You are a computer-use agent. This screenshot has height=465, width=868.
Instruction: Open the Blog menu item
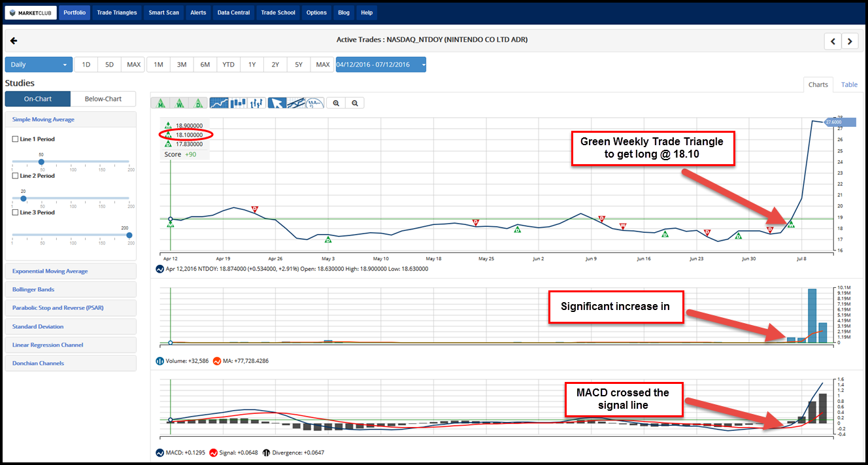click(x=344, y=12)
